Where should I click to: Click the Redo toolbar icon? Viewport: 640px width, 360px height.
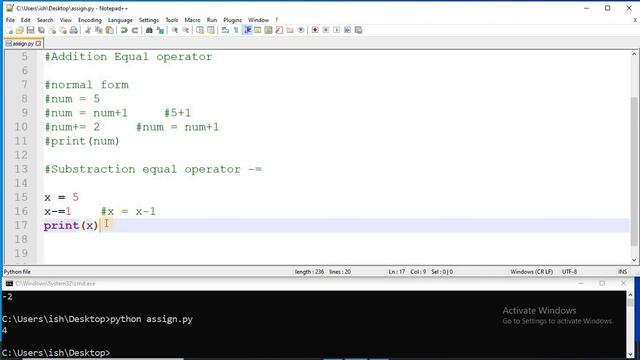click(135, 30)
